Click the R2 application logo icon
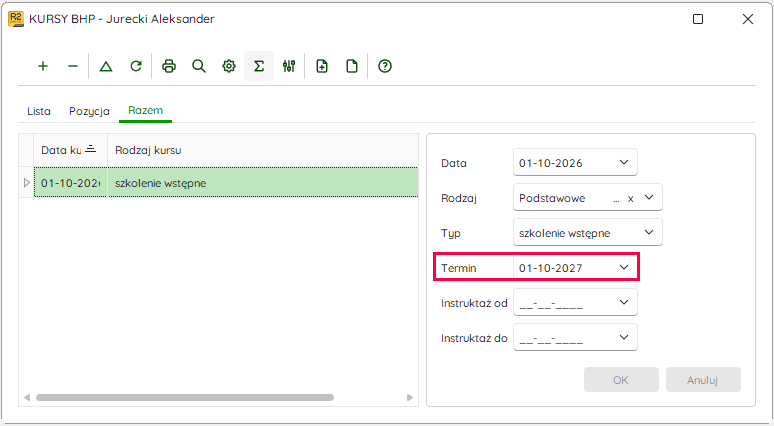 [16, 19]
